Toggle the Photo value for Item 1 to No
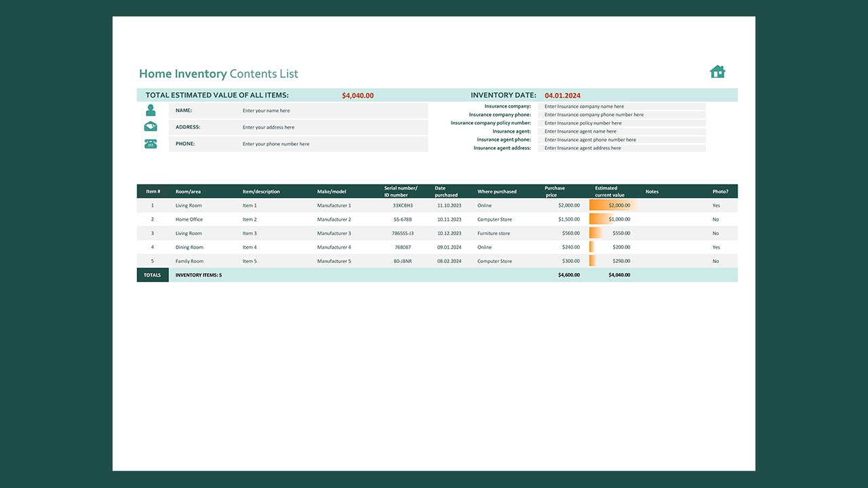Image resolution: width=868 pixels, height=488 pixels. point(716,205)
